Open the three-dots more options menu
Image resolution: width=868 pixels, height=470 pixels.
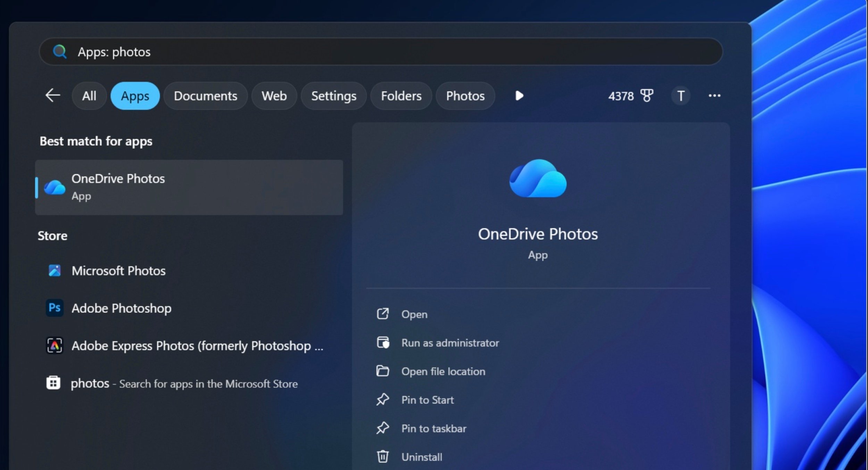tap(714, 96)
